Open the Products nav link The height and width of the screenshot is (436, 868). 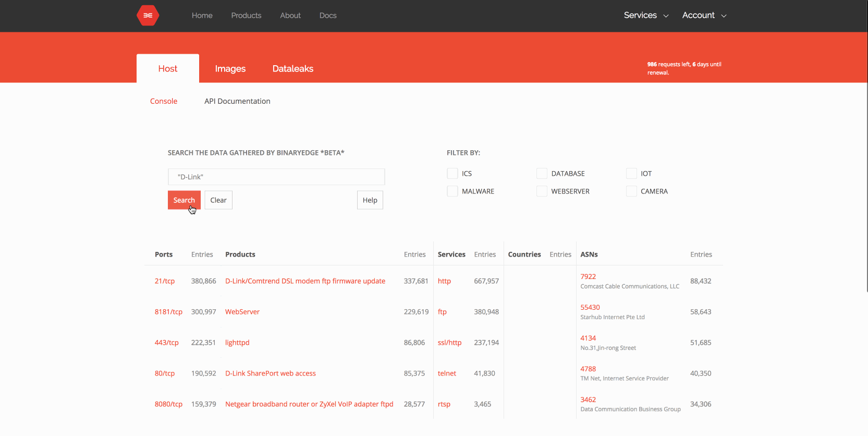pyautogui.click(x=246, y=16)
